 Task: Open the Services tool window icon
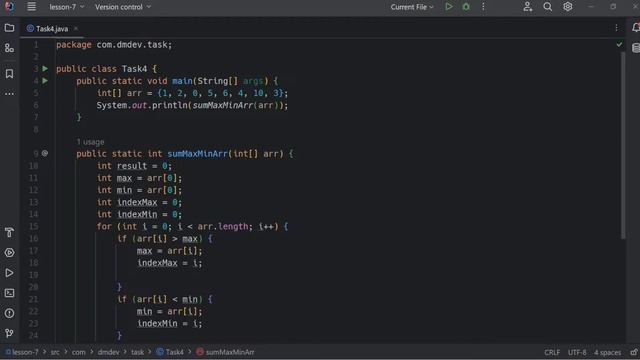click(9, 253)
